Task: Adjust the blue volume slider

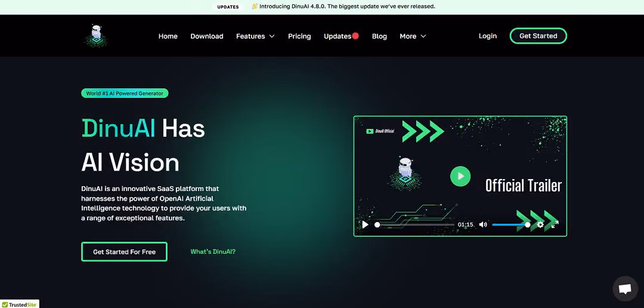Action: tap(512, 224)
